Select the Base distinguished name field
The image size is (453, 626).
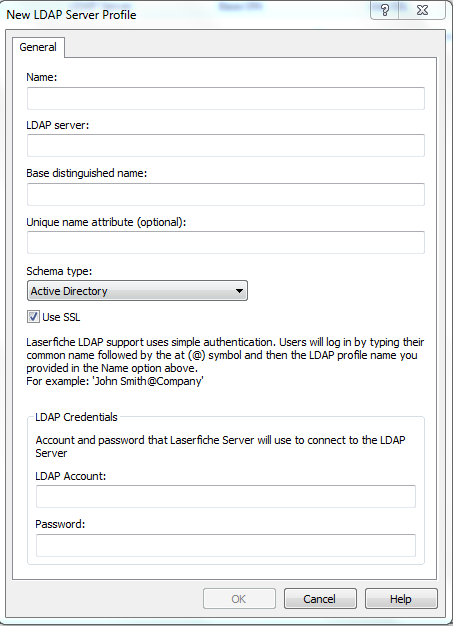226,194
